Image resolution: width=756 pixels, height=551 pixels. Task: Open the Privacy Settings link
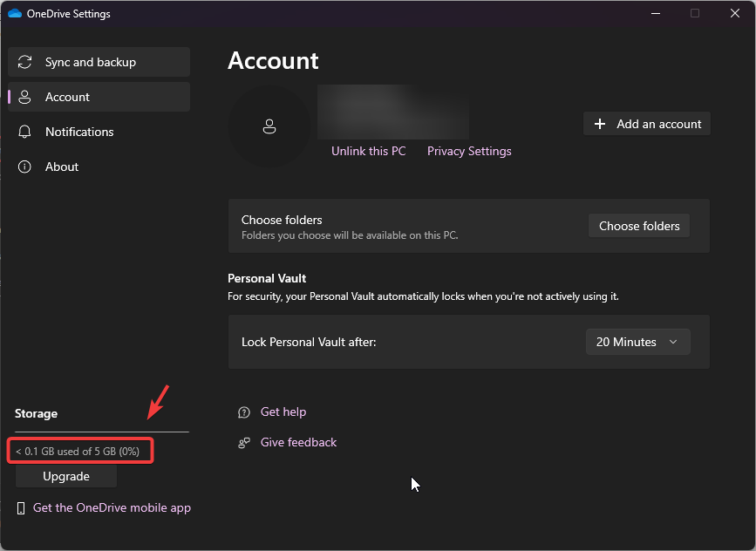pos(469,152)
